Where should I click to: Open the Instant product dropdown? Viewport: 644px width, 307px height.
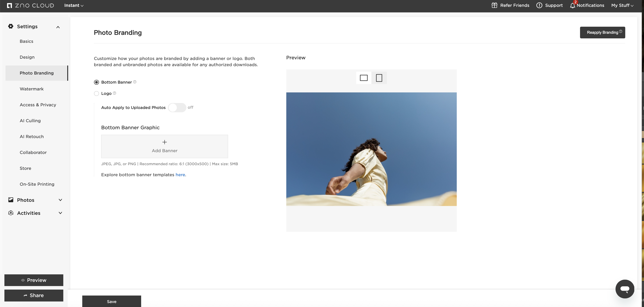coord(74,6)
